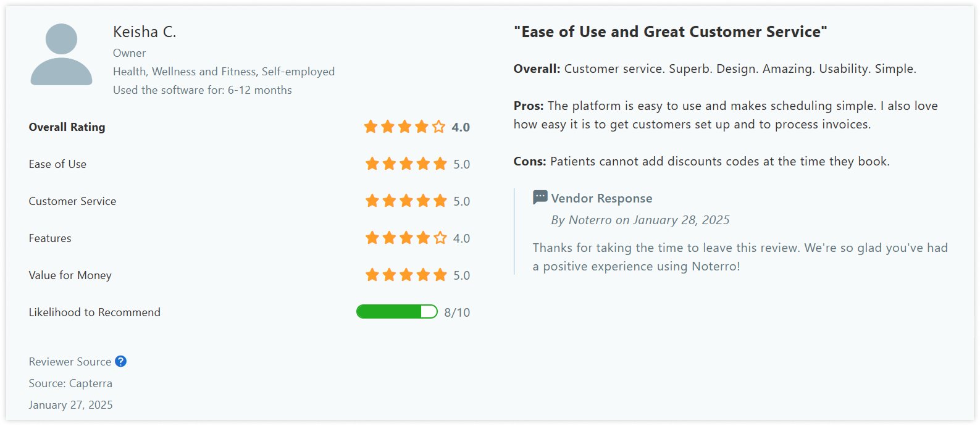Screen dimensions: 980x426
Task: Click the first star of Ease of Use
Action: pyautogui.click(x=371, y=164)
